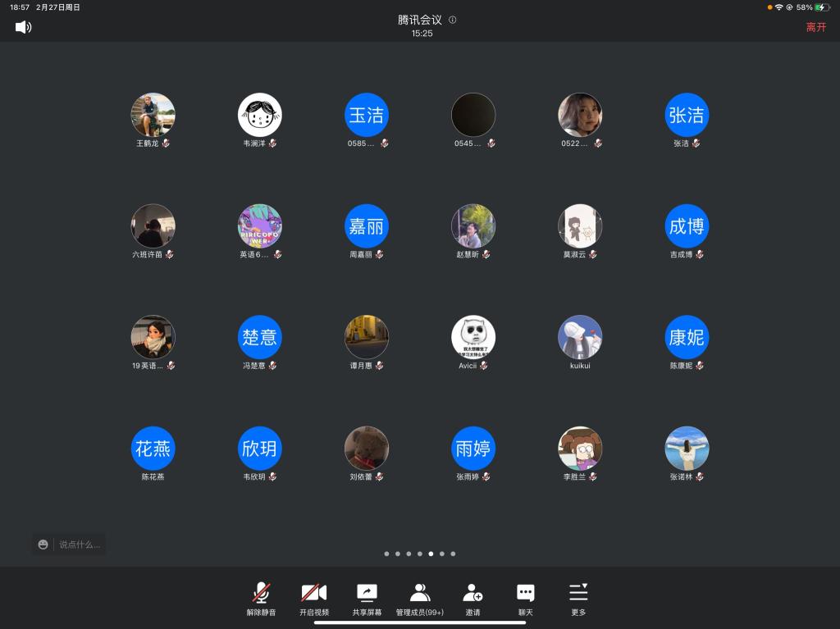Type in the 说点什么 message field
840x629 pixels.
point(80,545)
